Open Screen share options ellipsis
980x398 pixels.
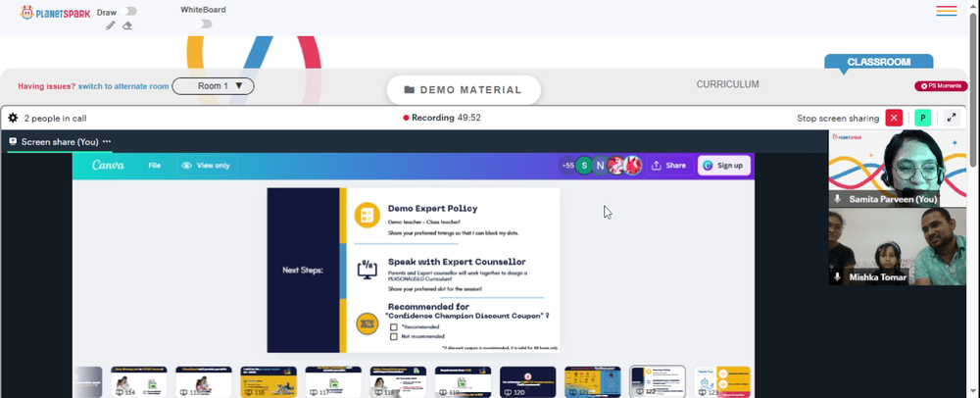pos(107,142)
